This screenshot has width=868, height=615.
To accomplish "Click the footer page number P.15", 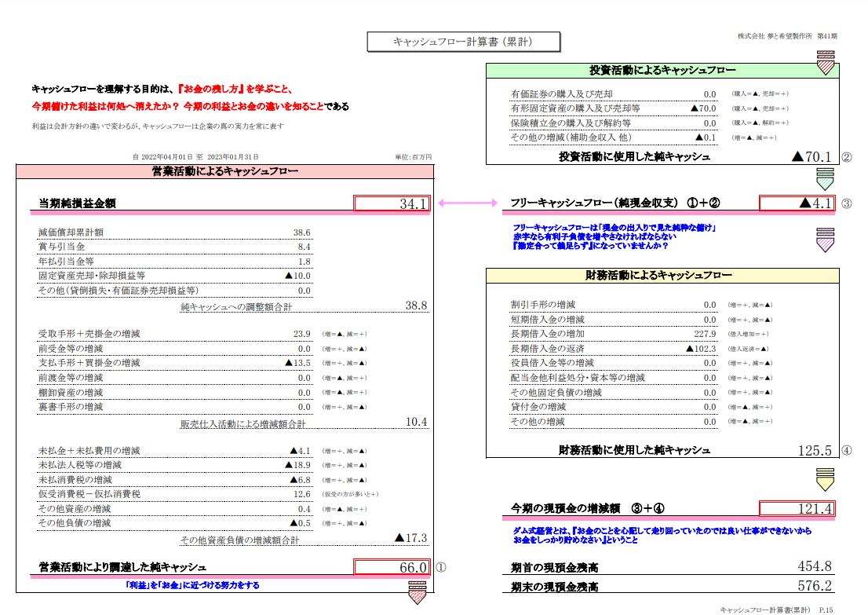I will [x=826, y=610].
